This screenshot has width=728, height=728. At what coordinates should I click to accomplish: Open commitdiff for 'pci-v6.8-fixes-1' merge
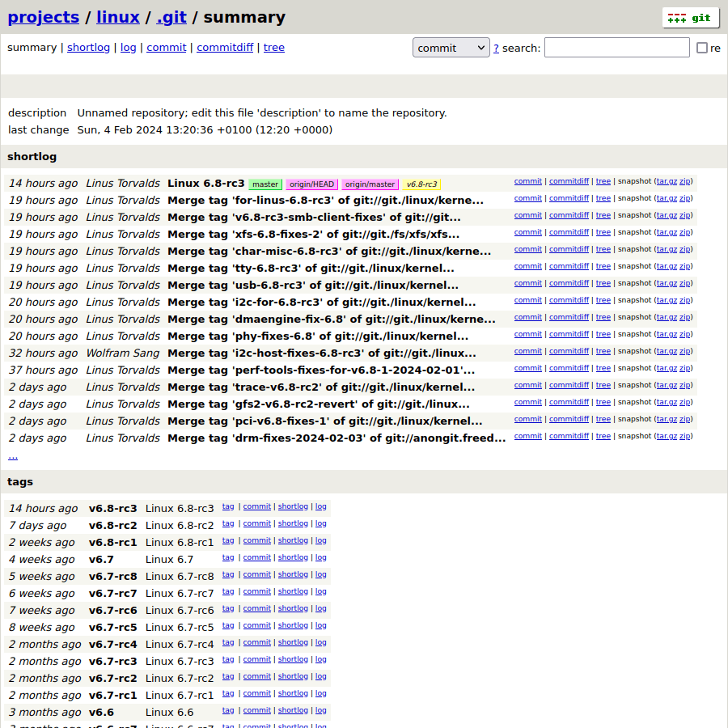coord(569,419)
